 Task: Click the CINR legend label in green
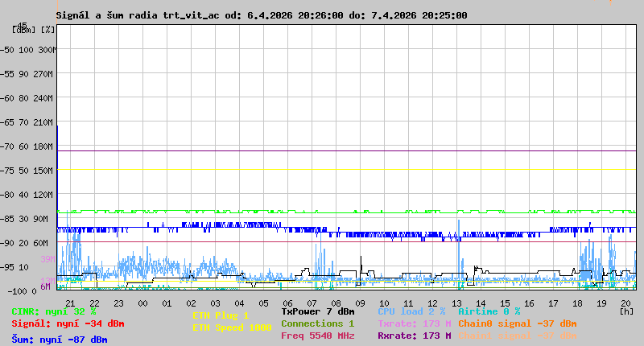pyautogui.click(x=54, y=311)
